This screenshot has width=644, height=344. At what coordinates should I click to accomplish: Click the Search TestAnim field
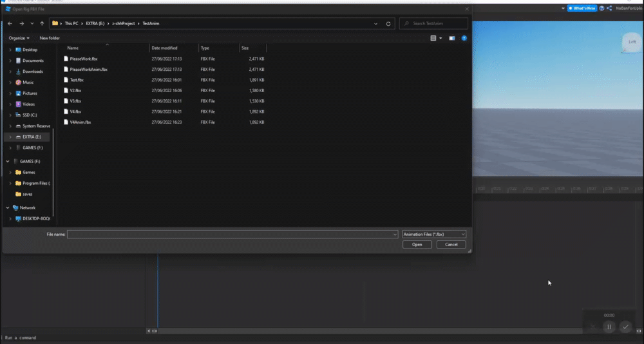click(x=433, y=23)
